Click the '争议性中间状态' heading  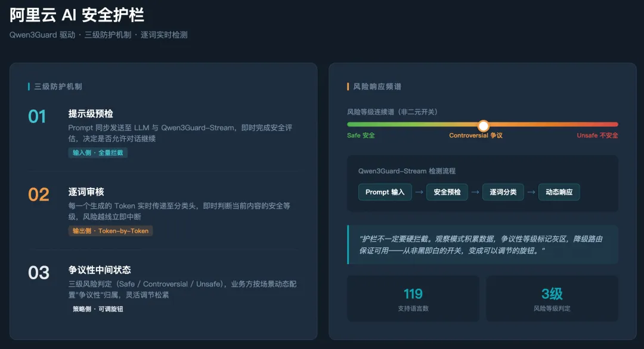[x=100, y=270]
